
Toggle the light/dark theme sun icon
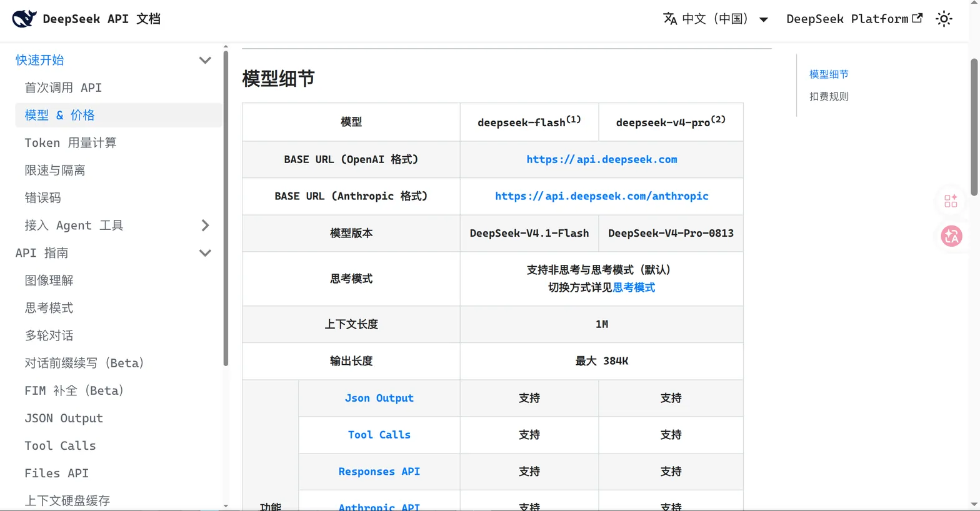(x=944, y=19)
